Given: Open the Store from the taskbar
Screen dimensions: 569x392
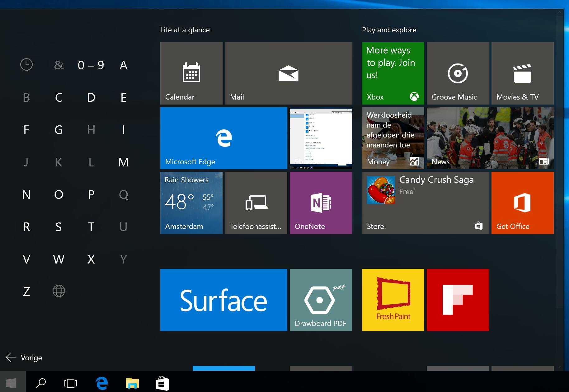Looking at the screenshot, I should coord(162,383).
